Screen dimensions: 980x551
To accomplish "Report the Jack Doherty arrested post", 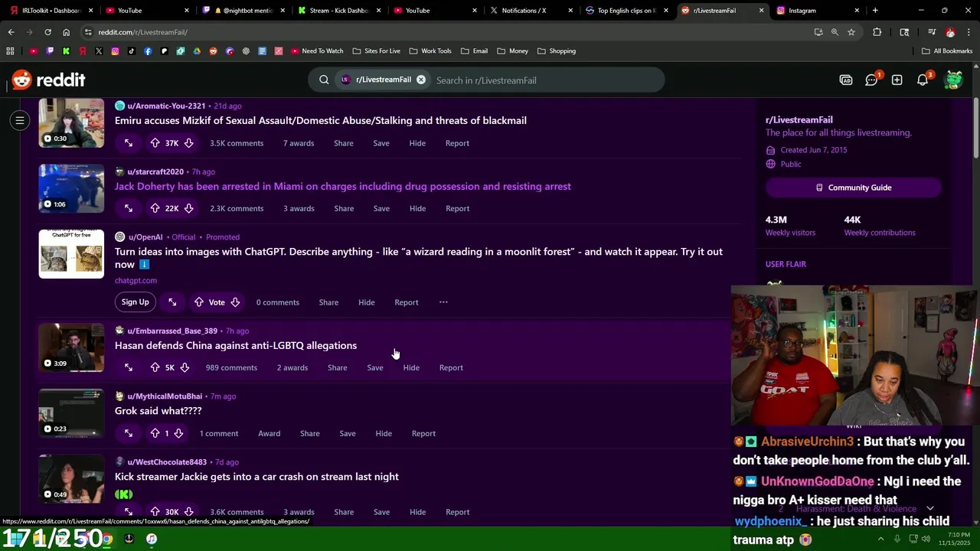I will 458,208.
